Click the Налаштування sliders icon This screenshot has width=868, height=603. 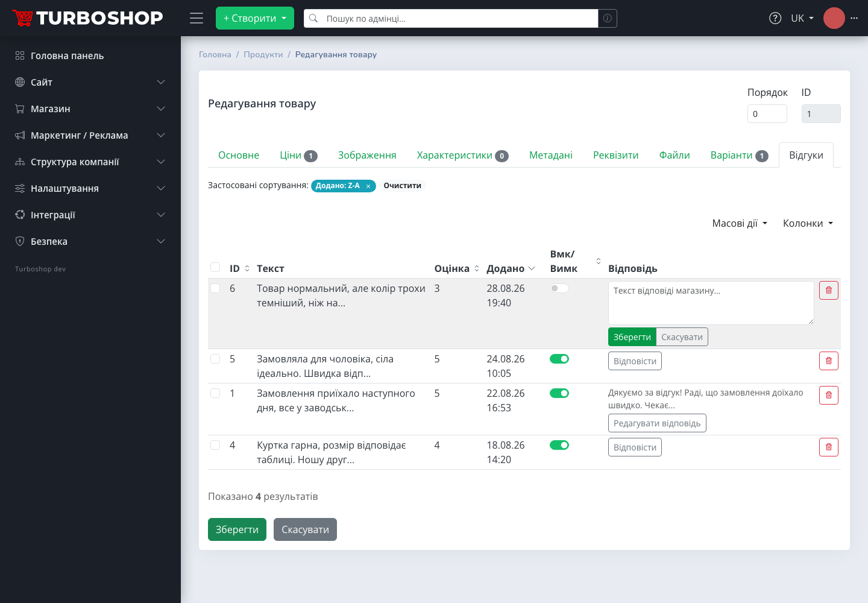coord(20,188)
